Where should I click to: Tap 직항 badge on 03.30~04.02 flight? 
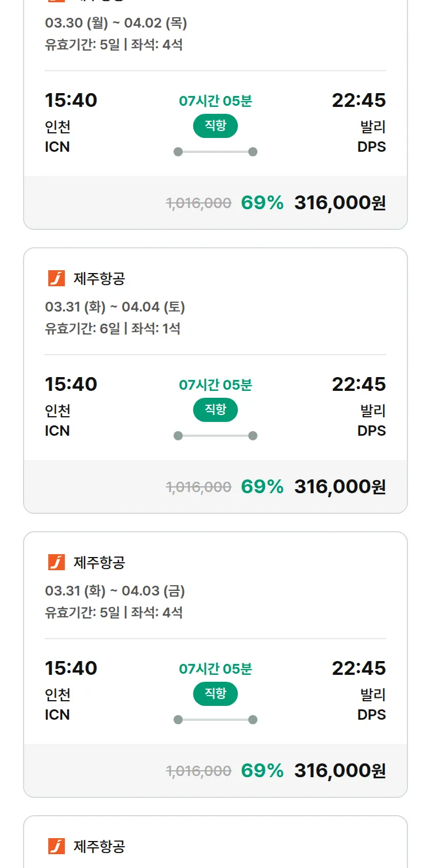(215, 126)
